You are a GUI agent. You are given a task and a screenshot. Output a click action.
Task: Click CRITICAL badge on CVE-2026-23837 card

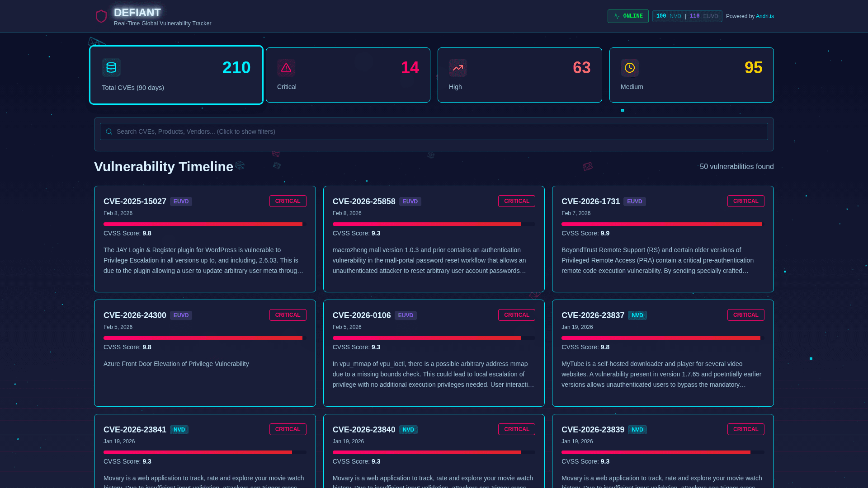click(x=746, y=315)
